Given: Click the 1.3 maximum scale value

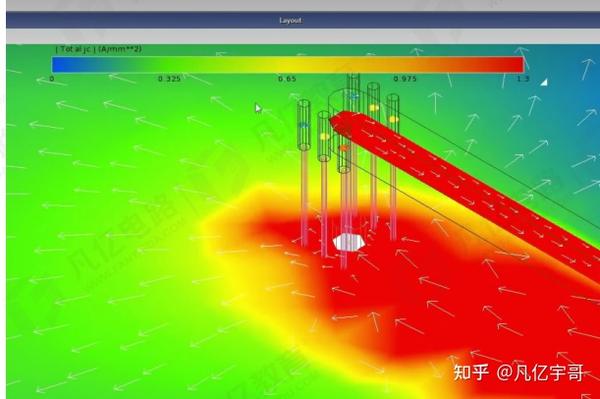Looking at the screenshot, I should click(x=523, y=79).
